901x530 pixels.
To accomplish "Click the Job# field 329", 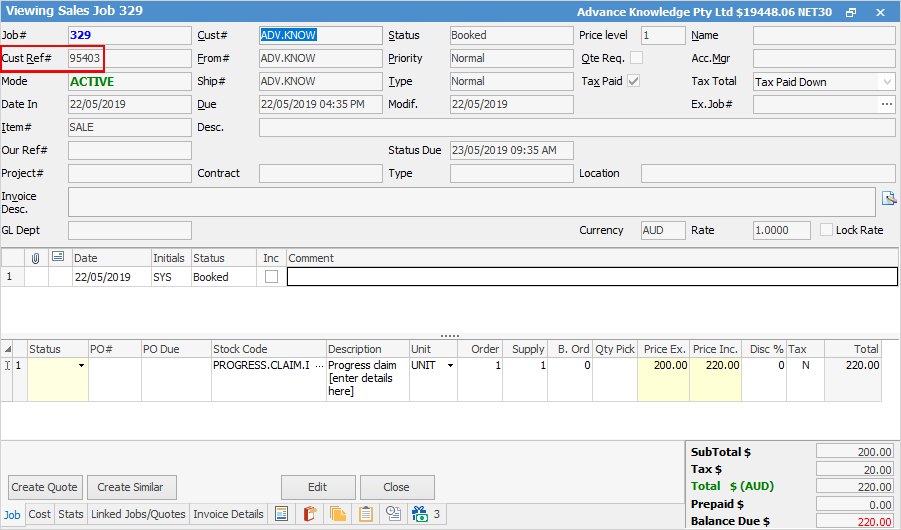I will point(130,35).
